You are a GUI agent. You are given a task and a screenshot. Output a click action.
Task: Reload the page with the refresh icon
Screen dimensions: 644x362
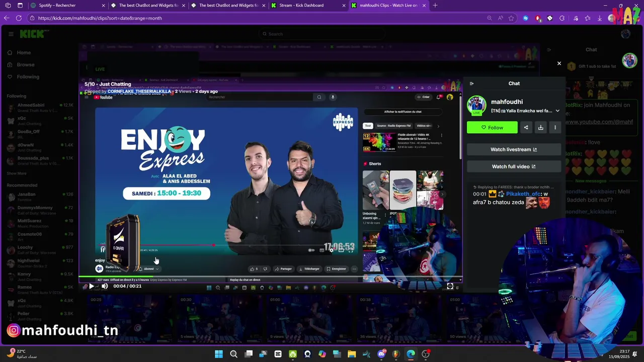click(x=19, y=18)
